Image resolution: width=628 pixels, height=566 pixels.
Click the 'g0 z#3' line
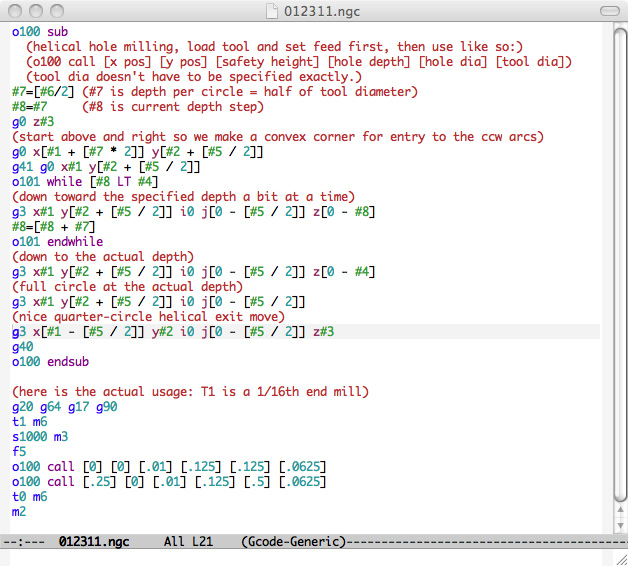point(33,122)
